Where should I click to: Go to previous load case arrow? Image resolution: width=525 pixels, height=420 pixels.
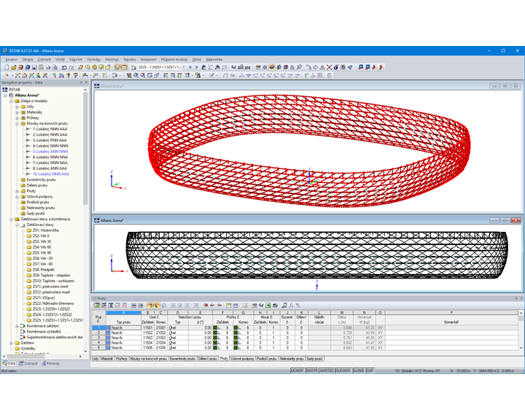click(190, 67)
